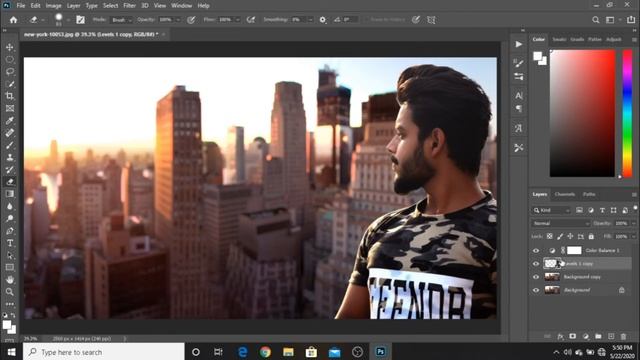Click the Delete layer trash icon
Screen dimensions: 640x360
(623, 336)
